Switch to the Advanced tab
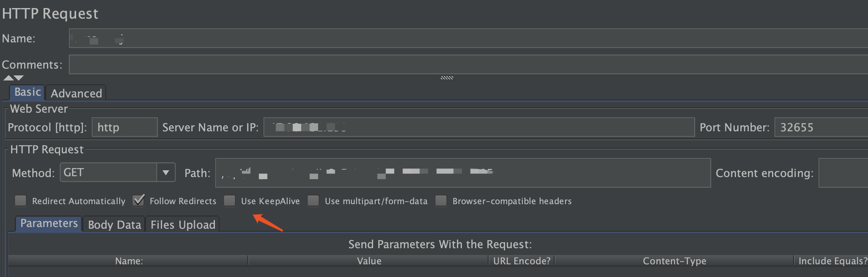Image resolution: width=868 pixels, height=277 pixels. [76, 93]
